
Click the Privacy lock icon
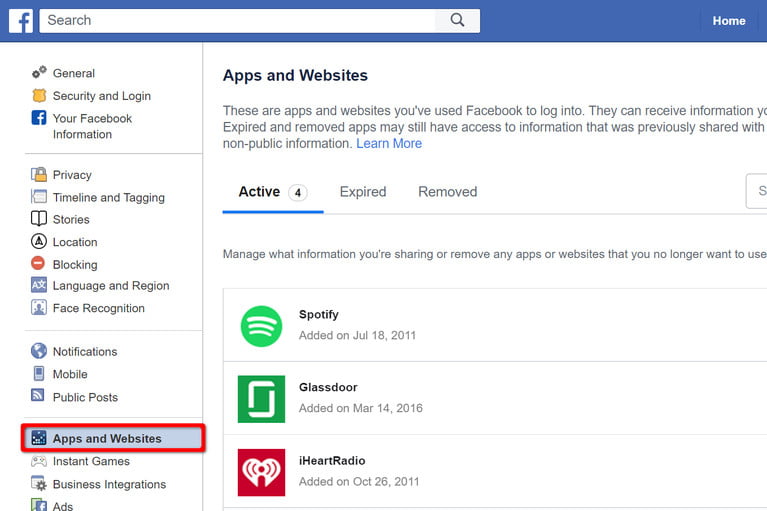tap(39, 174)
